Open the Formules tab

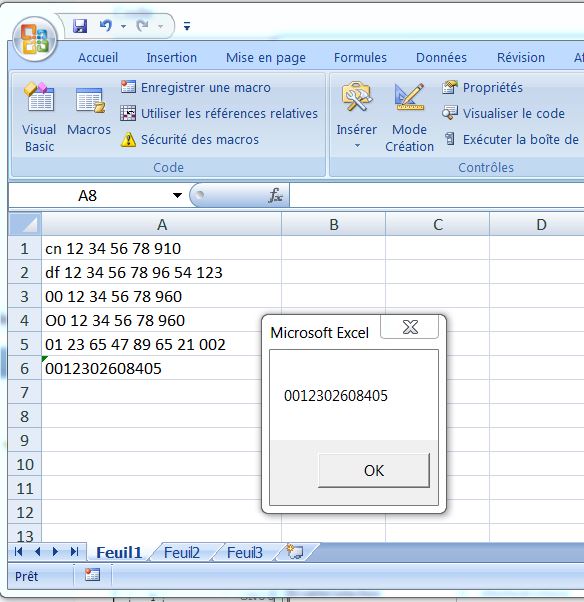pos(360,58)
